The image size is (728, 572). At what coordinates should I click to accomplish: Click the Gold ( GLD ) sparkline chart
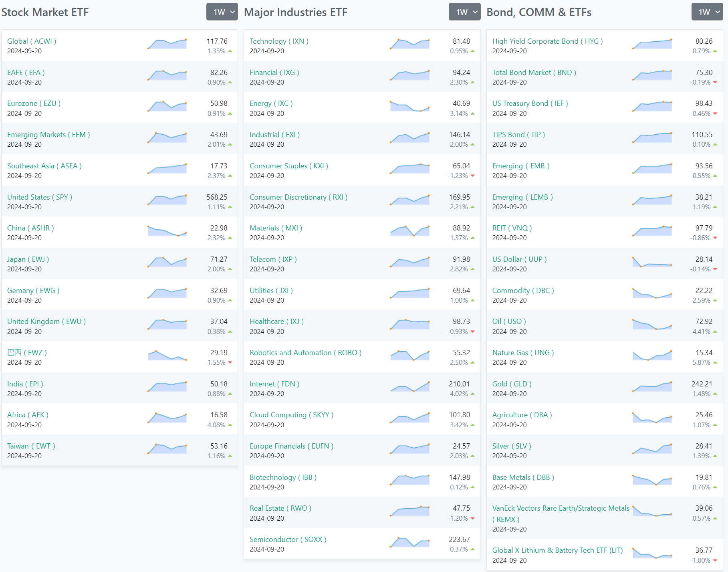652,387
